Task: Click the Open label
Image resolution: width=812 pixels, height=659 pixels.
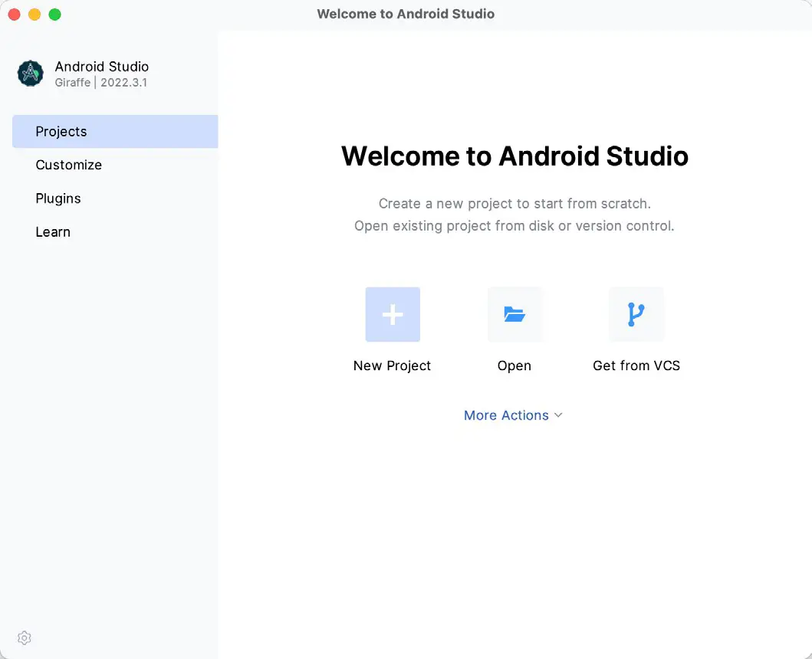Action: pyautogui.click(x=514, y=366)
